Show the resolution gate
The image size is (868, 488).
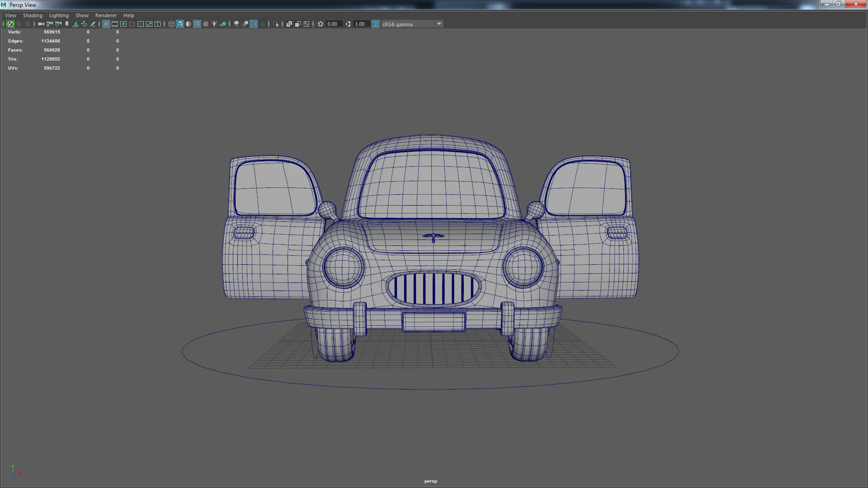(123, 24)
